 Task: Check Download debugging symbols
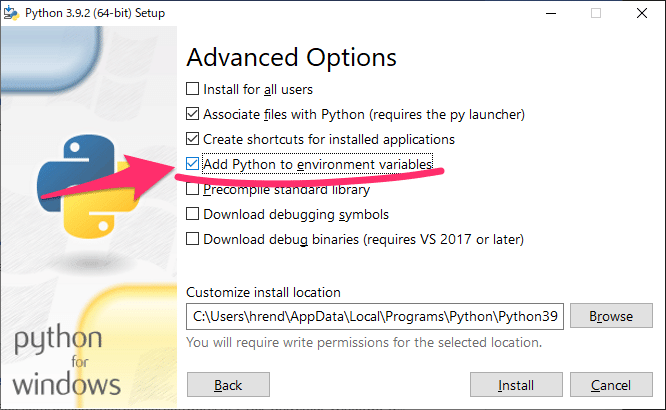[193, 214]
